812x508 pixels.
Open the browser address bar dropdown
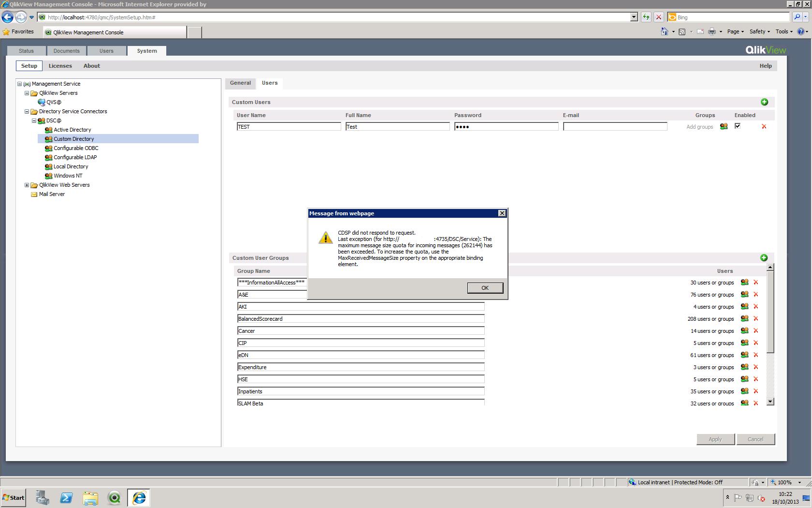[634, 17]
